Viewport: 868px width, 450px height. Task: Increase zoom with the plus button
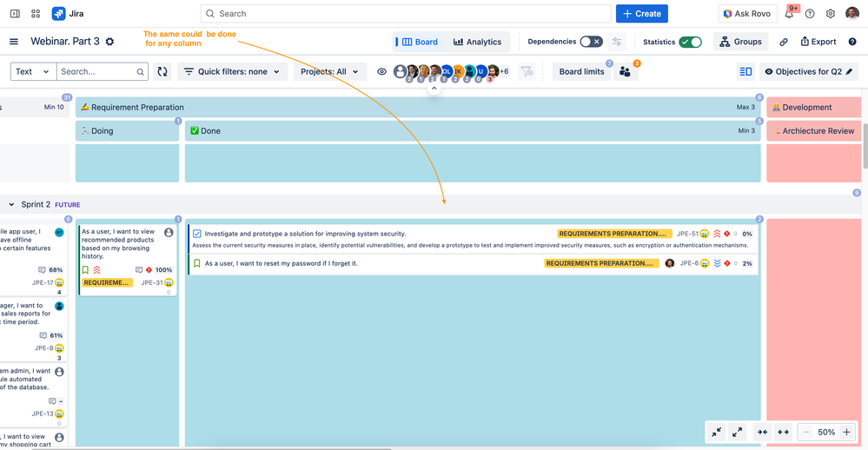pos(846,433)
